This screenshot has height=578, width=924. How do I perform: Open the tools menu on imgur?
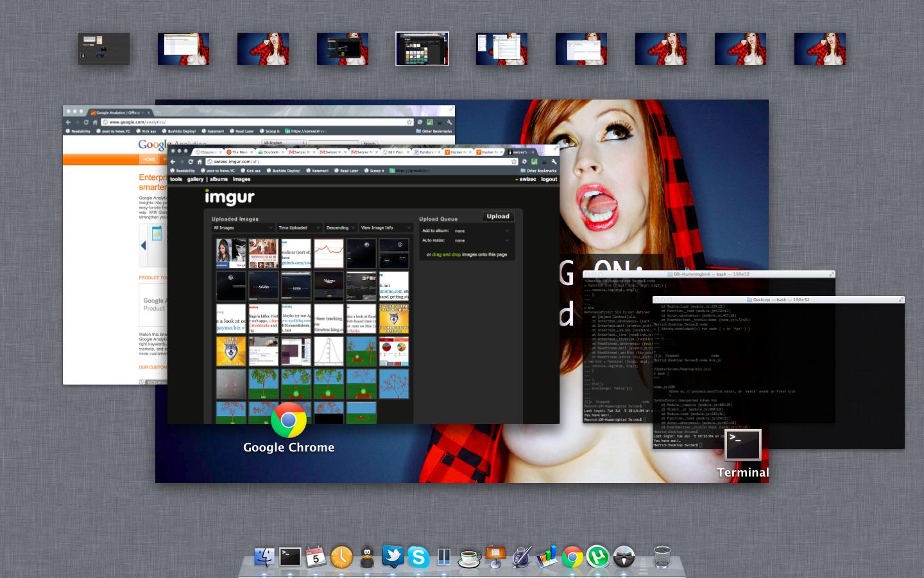coord(176,179)
